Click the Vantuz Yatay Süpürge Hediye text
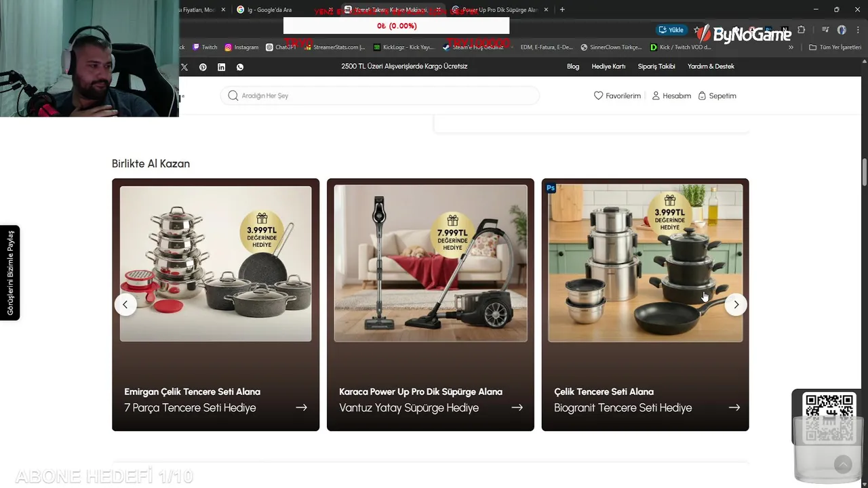The image size is (868, 488). coord(409,407)
